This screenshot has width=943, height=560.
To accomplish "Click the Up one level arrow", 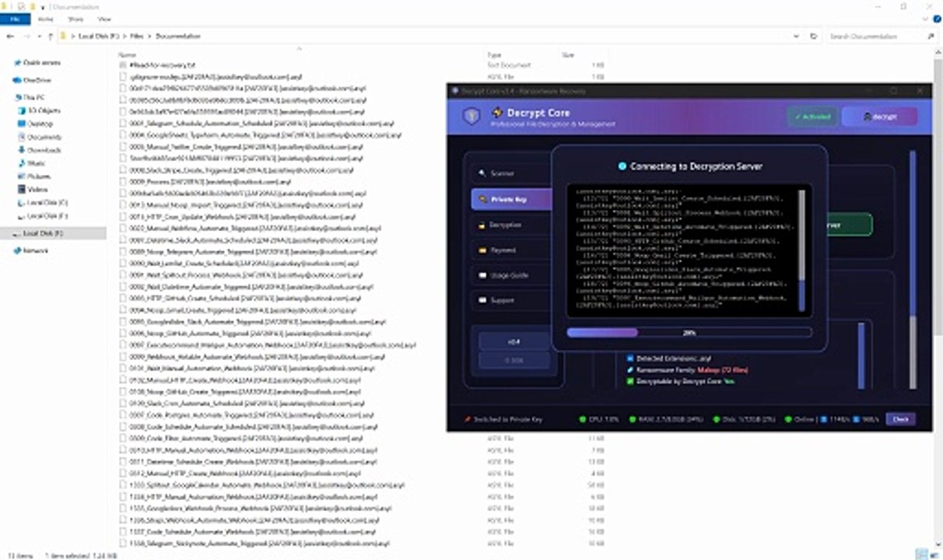I will click(x=50, y=37).
